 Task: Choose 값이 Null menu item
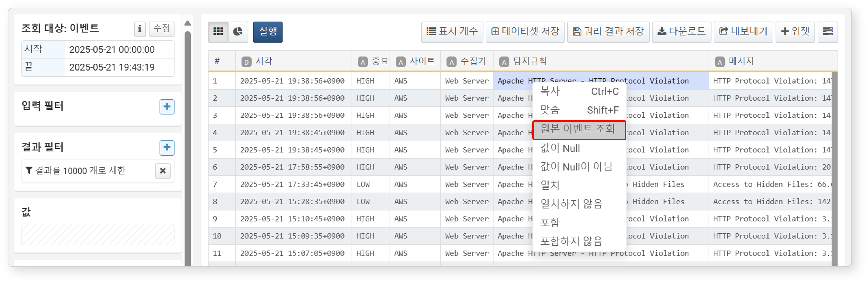579,148
